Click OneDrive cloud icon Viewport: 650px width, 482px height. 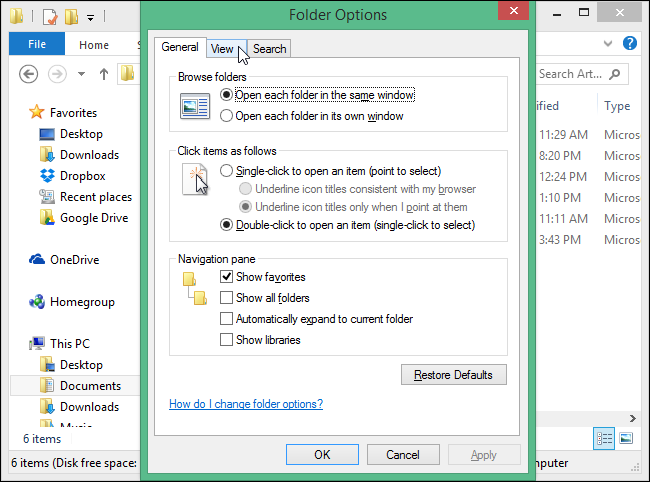click(37, 259)
